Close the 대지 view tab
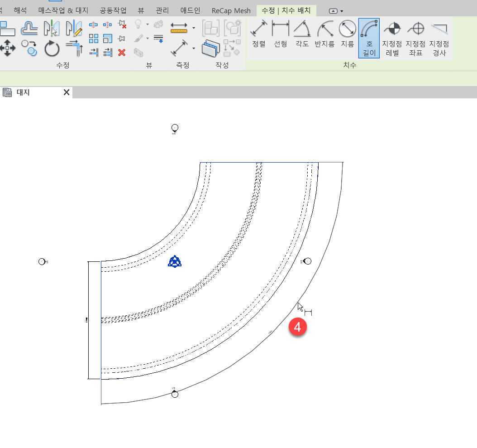The width and height of the screenshot is (477, 448). coord(67,92)
